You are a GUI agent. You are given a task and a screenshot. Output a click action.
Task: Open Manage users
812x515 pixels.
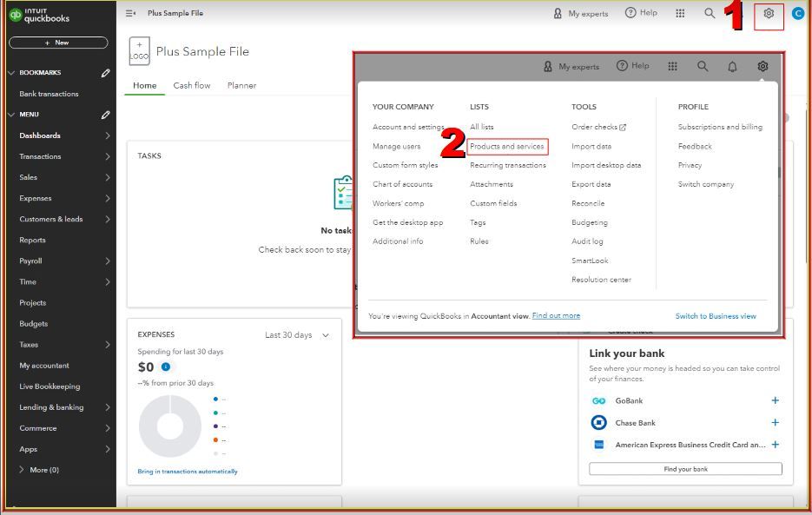point(396,147)
